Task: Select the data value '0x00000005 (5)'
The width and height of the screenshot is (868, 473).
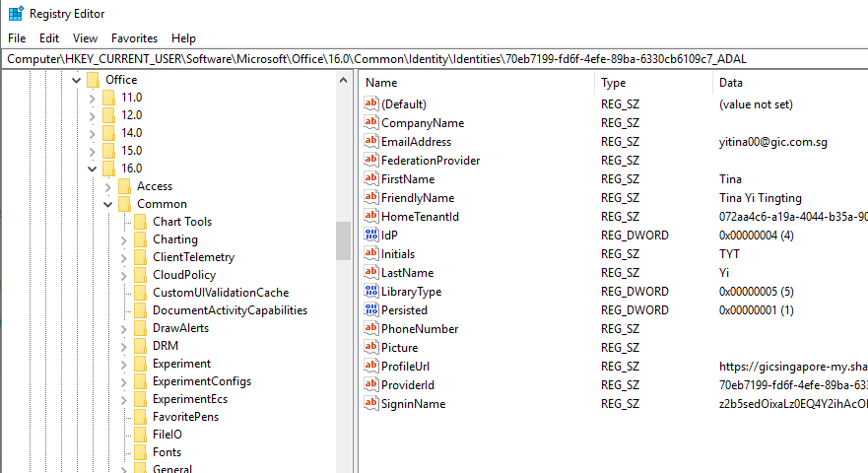Action: point(757,292)
